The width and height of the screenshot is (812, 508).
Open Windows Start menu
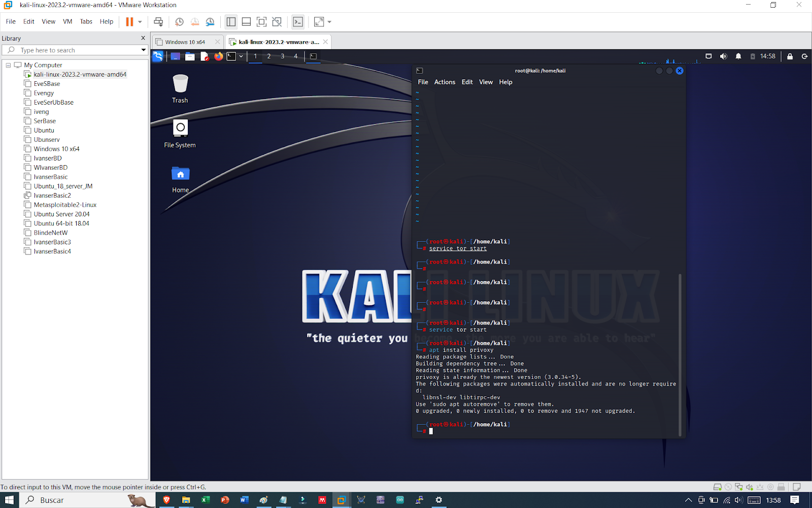pos(10,500)
